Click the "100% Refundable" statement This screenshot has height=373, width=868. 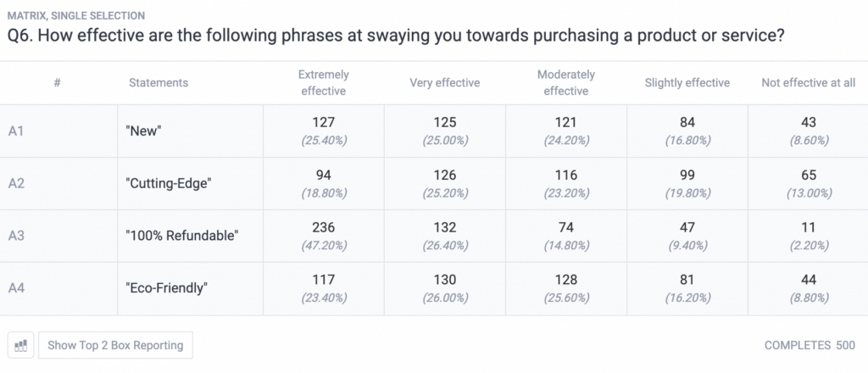(182, 236)
